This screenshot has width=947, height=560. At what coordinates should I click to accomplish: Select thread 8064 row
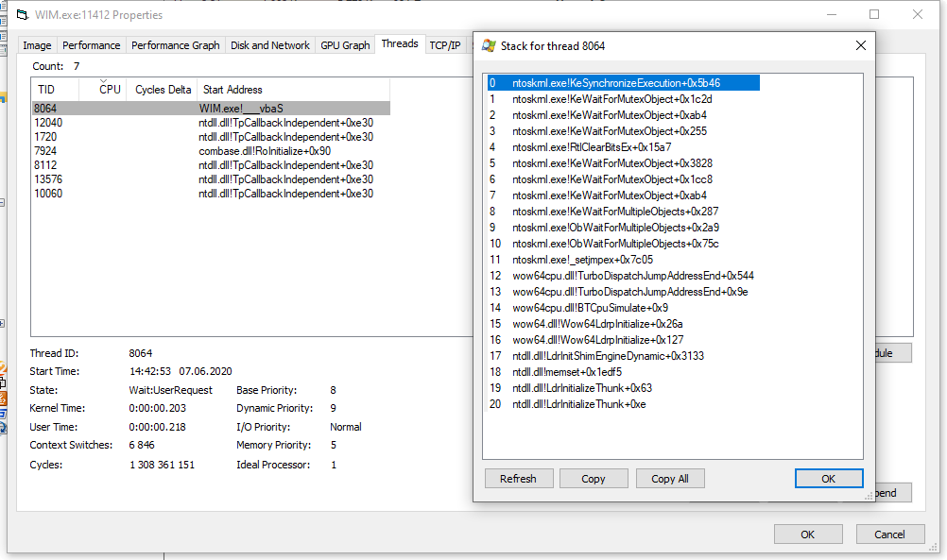pos(211,109)
